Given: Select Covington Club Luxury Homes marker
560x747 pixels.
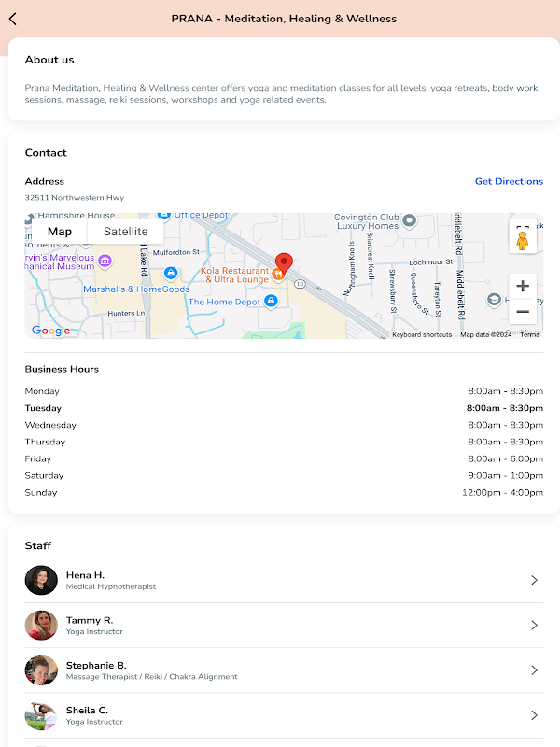Looking at the screenshot, I should pos(409,220).
